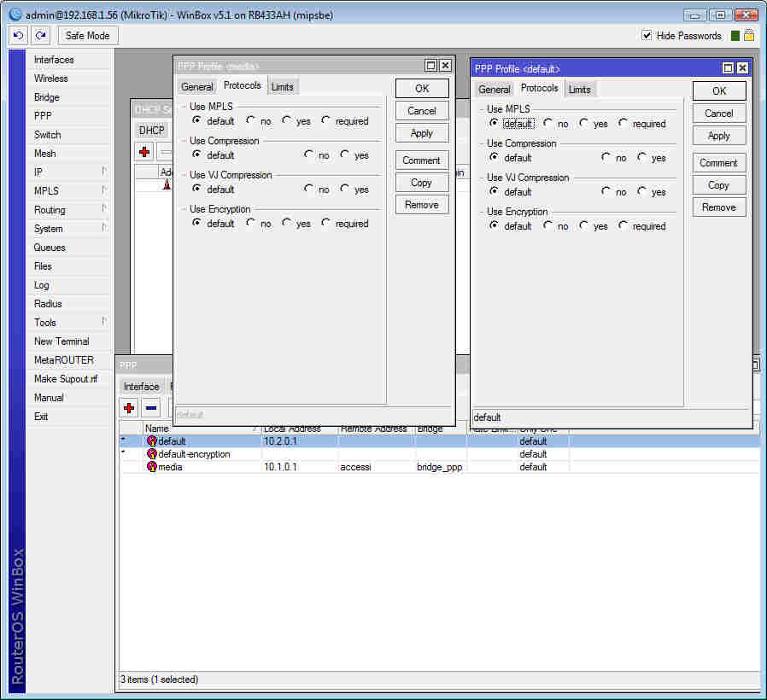Click the padlock icon beside Hide Passwords
The image size is (767, 700).
click(x=749, y=36)
